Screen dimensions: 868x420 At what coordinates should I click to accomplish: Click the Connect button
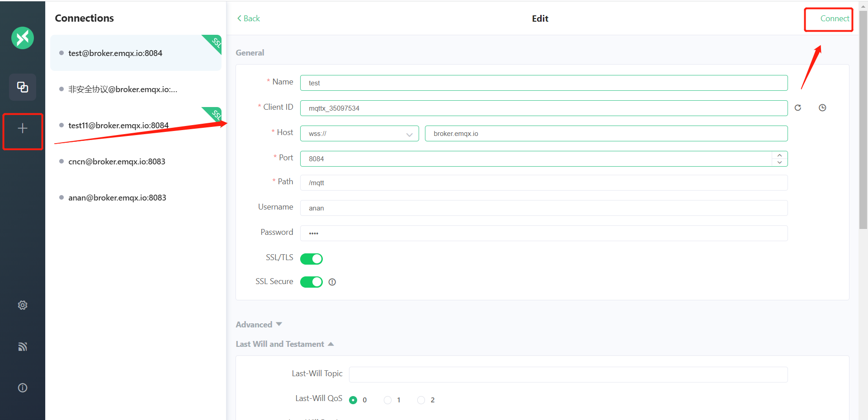[x=835, y=19]
